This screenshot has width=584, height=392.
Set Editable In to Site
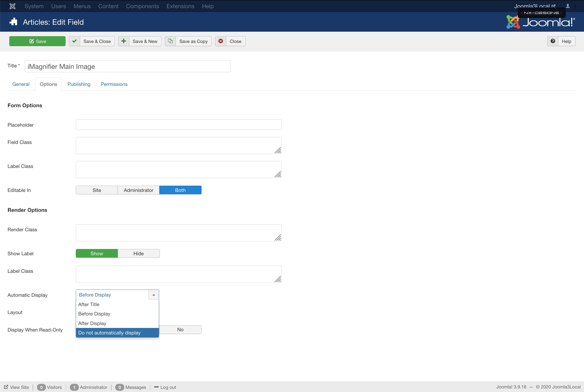[x=97, y=190]
